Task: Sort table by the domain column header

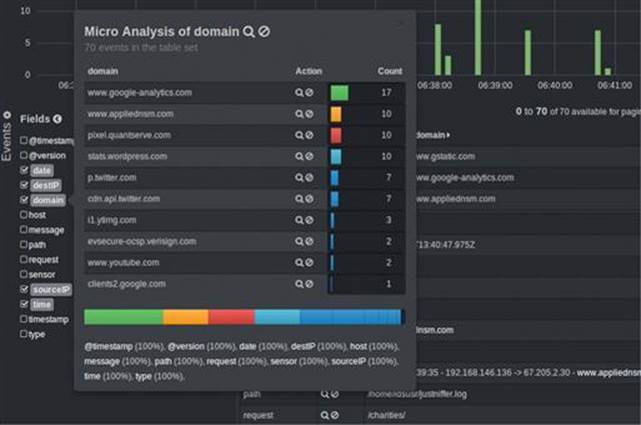Action: pos(433,135)
